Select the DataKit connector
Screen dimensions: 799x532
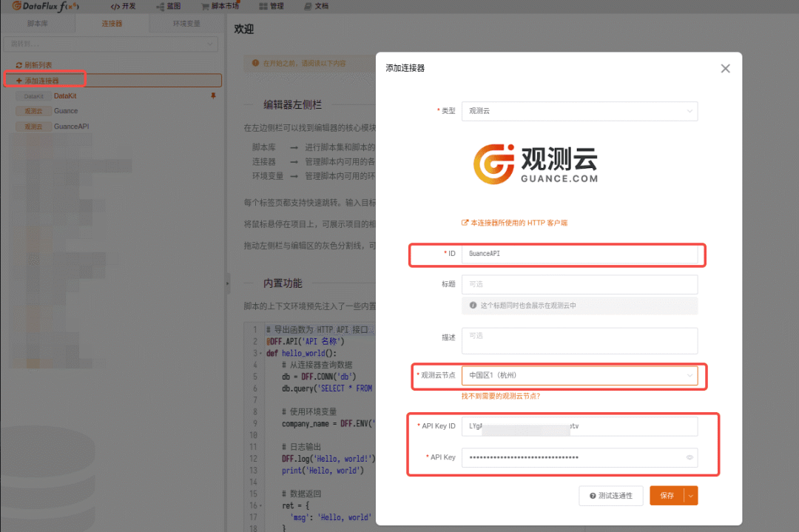pyautogui.click(x=65, y=95)
